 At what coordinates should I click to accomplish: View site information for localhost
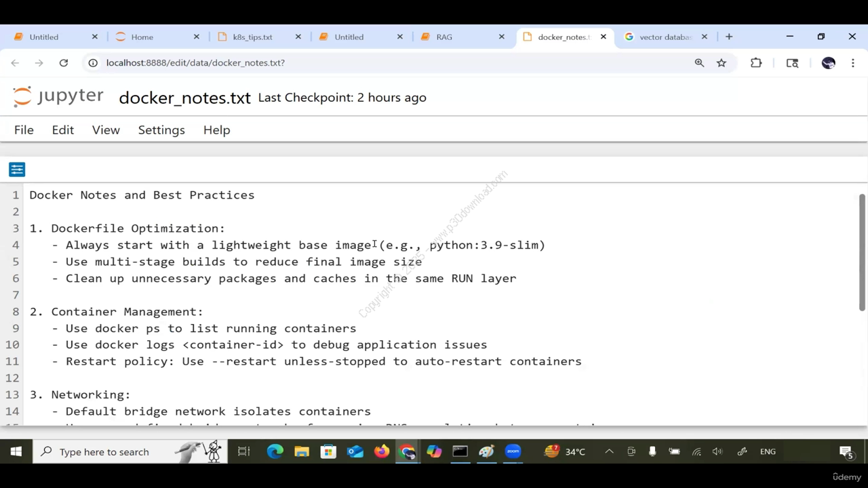(x=93, y=62)
